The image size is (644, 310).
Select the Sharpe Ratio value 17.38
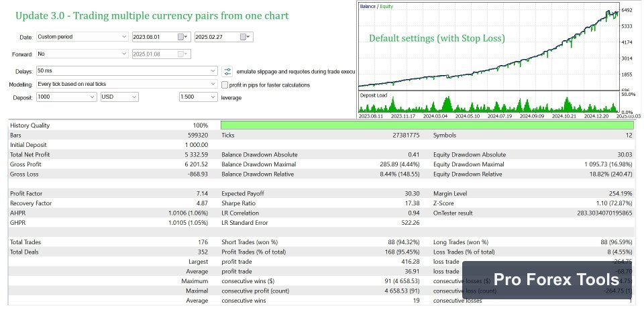(413, 203)
